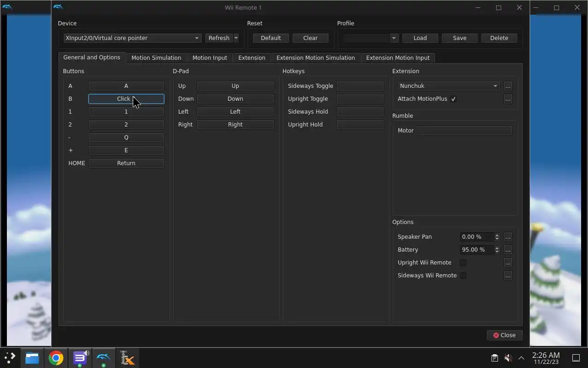The width and height of the screenshot is (588, 368).
Task: Open the Extension tab
Action: (x=252, y=57)
